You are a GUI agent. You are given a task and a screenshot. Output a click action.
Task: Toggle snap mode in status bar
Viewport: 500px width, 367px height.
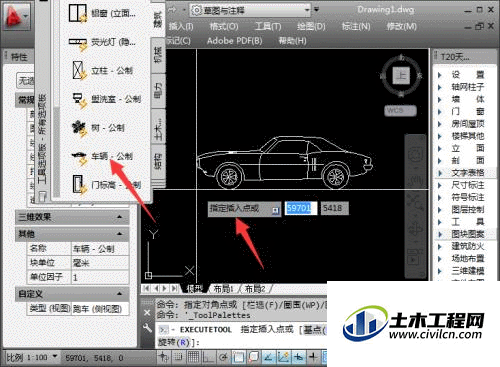coord(179,357)
